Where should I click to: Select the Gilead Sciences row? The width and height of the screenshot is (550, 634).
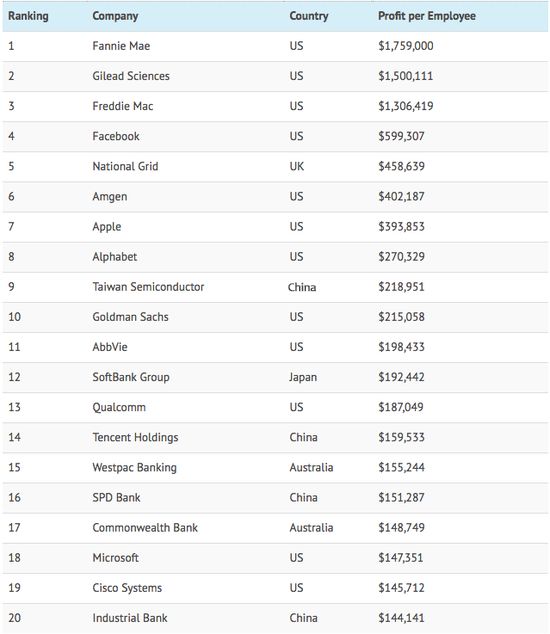(275, 76)
